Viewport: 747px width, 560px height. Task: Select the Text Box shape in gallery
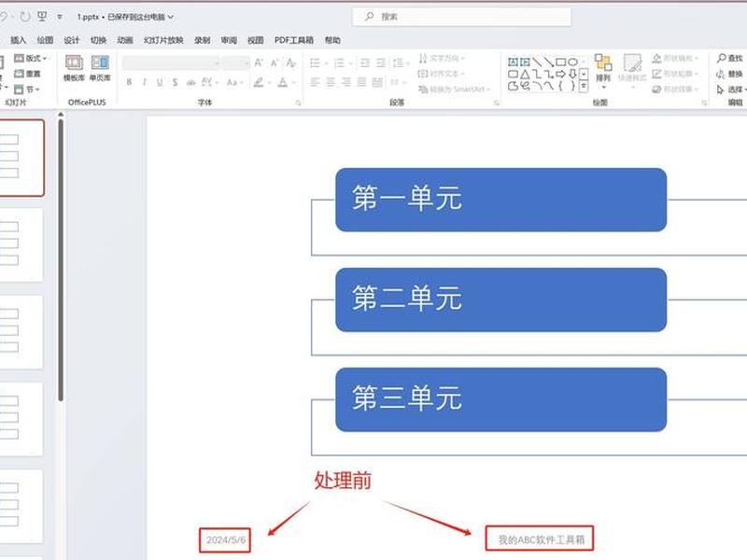[x=513, y=63]
